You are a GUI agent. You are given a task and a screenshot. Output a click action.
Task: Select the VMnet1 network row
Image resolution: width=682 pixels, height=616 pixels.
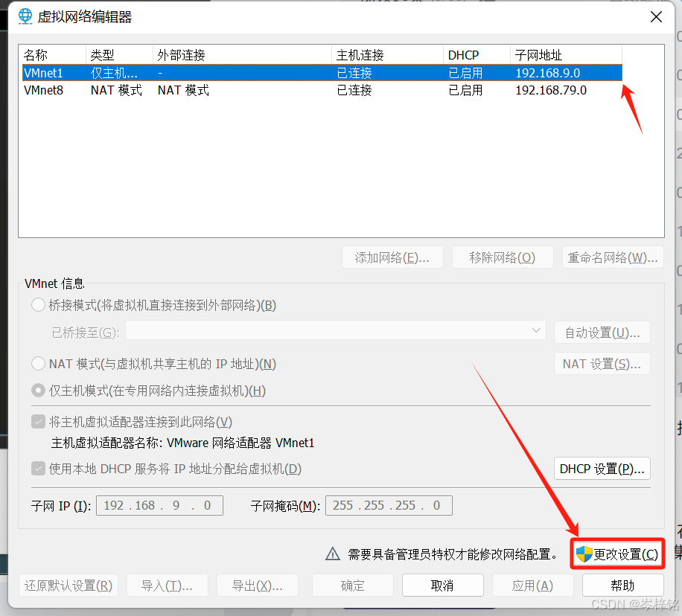point(322,73)
